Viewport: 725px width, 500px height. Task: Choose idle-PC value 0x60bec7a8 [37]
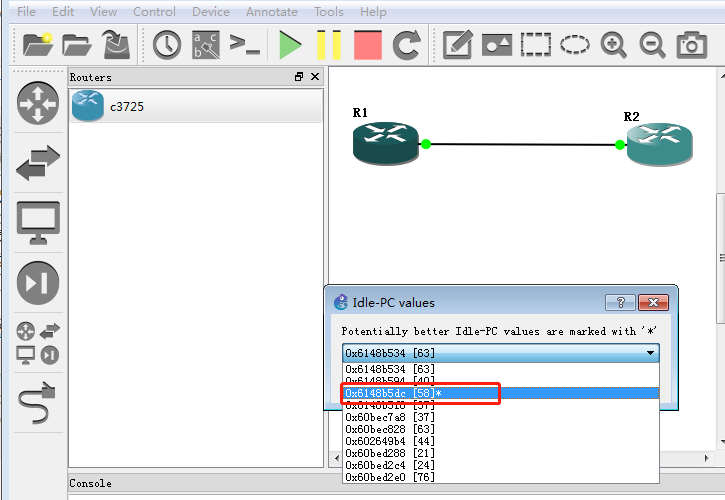point(501,417)
